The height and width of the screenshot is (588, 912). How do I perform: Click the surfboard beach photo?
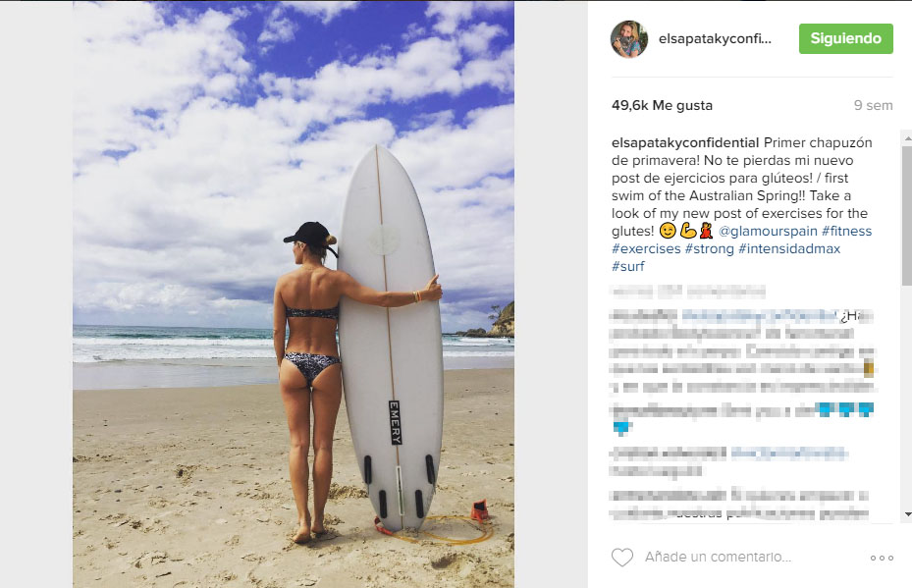click(294, 294)
